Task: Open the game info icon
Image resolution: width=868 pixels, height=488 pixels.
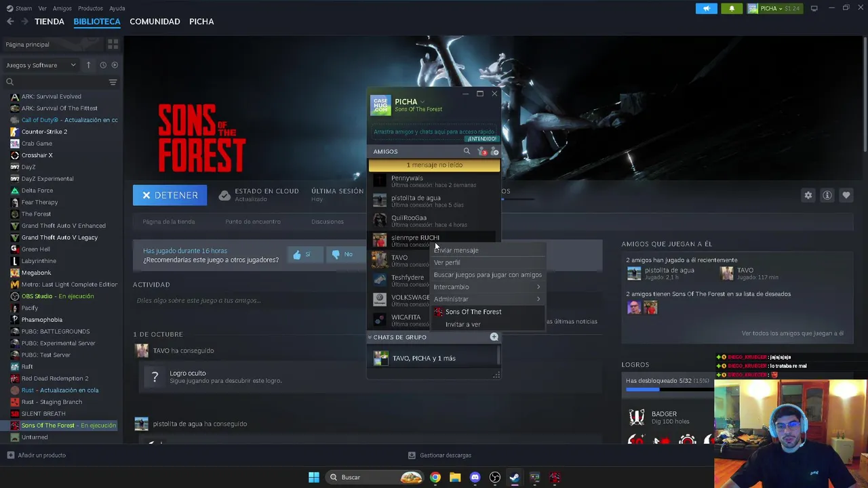Action: tap(827, 195)
